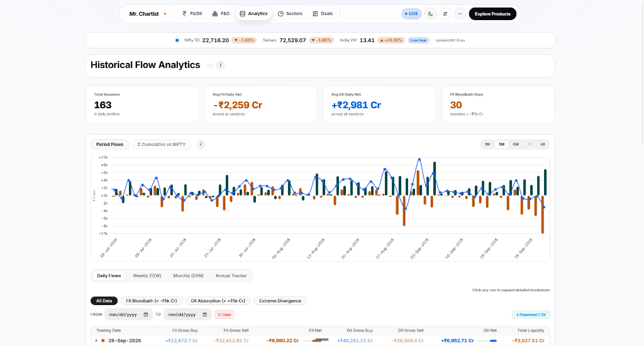Image resolution: width=644 pixels, height=346 pixels.
Task: Click the chart info icon
Action: pos(201,144)
